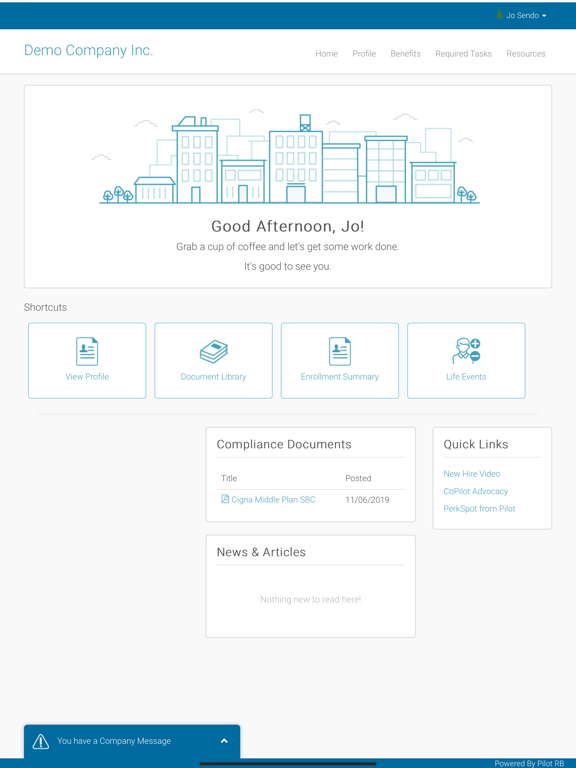Image resolution: width=576 pixels, height=768 pixels.
Task: Click the warning triangle icon in message bar
Action: pyautogui.click(x=41, y=741)
